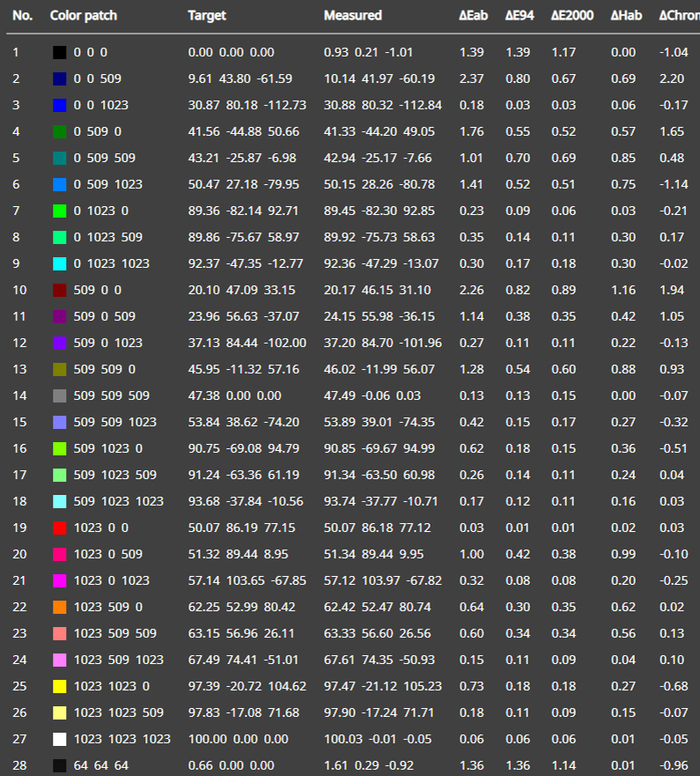
Task: Click the dark navy swatch for patch 0 0 509
Action: click(59, 79)
